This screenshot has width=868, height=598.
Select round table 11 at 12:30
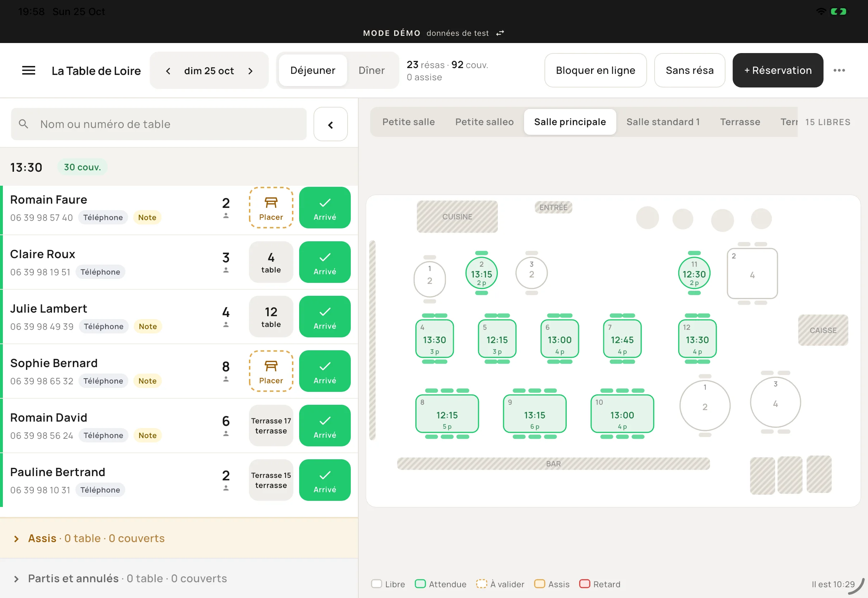[694, 273]
